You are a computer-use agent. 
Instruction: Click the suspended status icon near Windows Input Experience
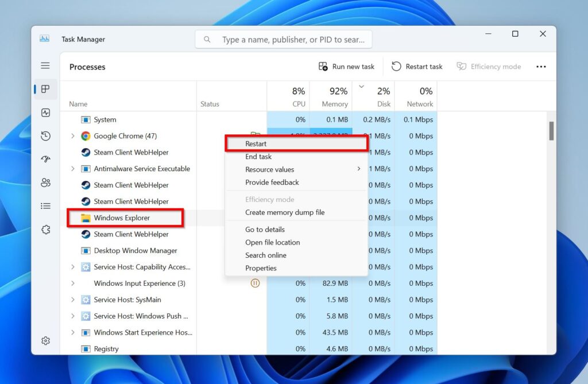(x=255, y=283)
